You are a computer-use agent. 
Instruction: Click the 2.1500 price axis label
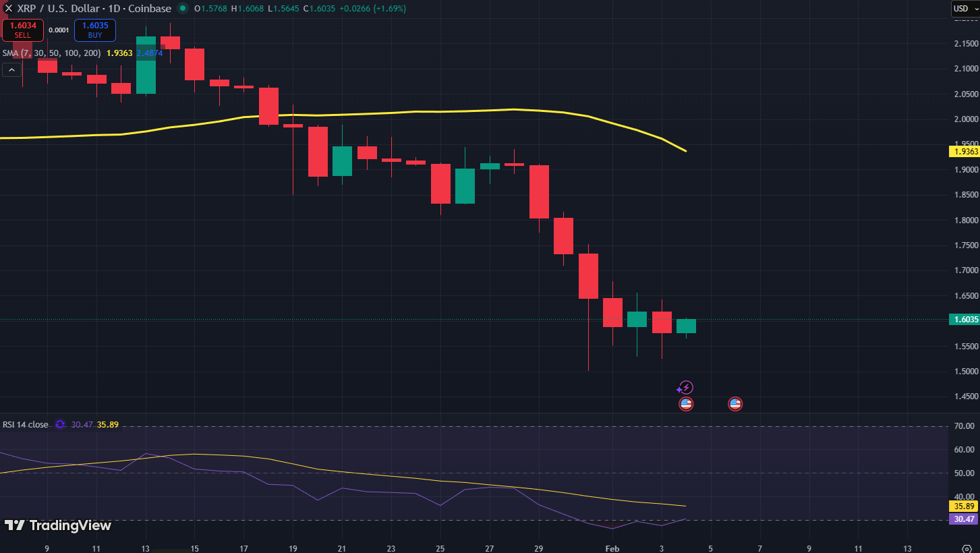[967, 44]
